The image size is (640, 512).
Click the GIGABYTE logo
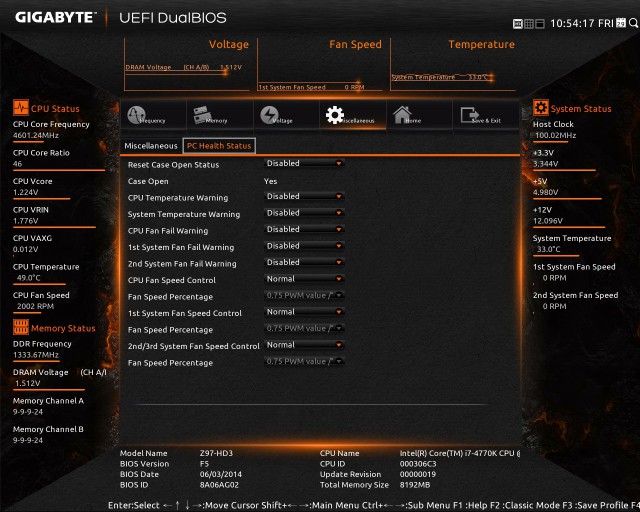pyautogui.click(x=55, y=17)
